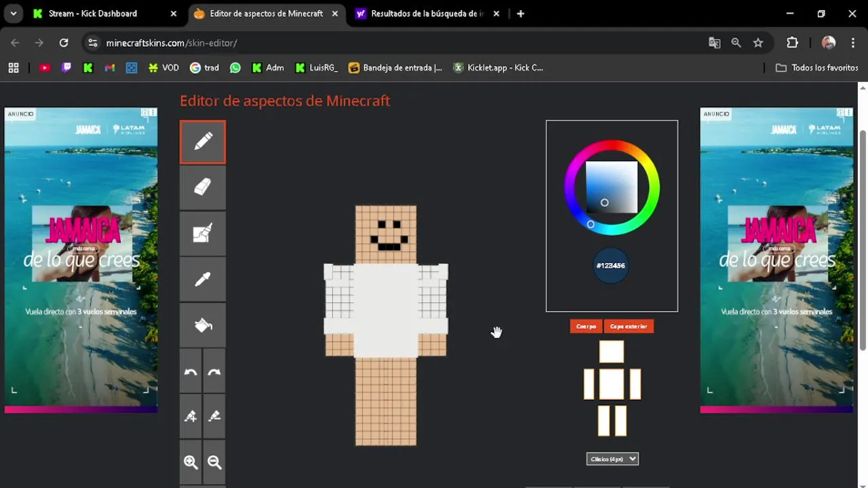Toggle the Capa exterior outer layer button
Screen dimensions: 868x488
[629, 326]
